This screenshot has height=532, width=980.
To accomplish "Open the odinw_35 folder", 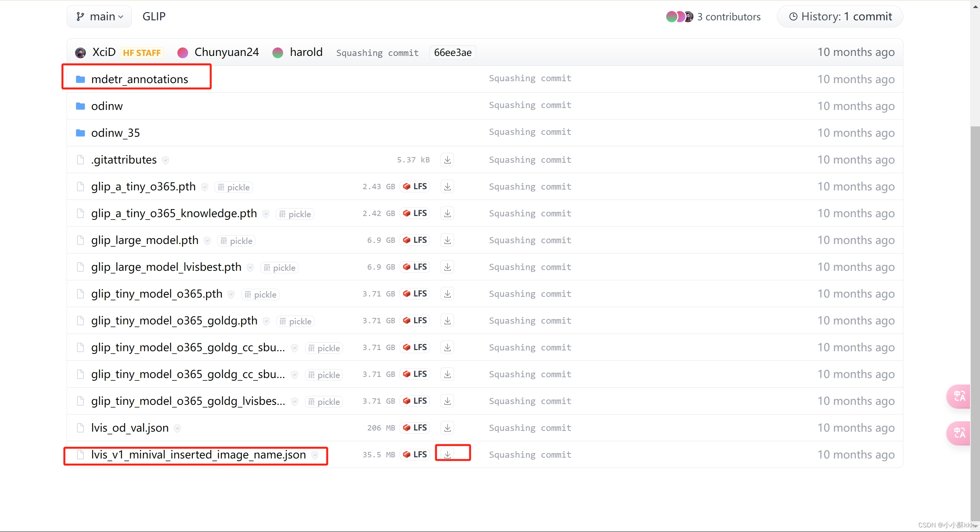I will [x=115, y=133].
